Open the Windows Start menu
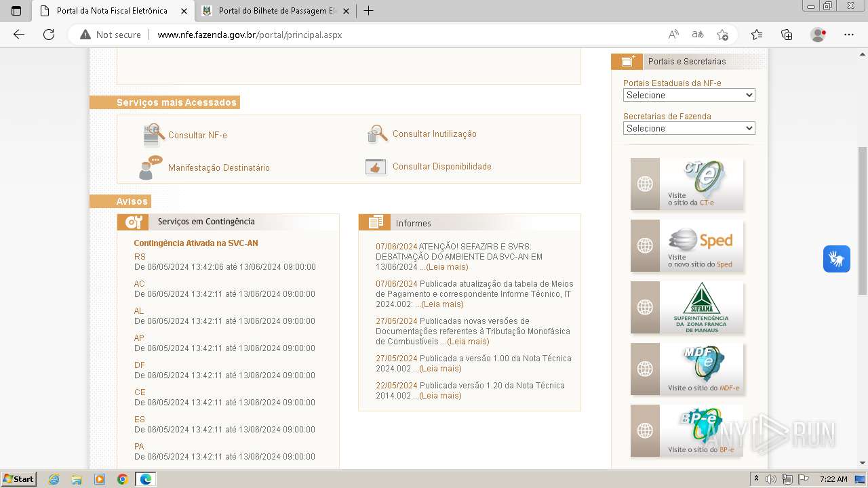This screenshot has width=868, height=488. [x=19, y=479]
